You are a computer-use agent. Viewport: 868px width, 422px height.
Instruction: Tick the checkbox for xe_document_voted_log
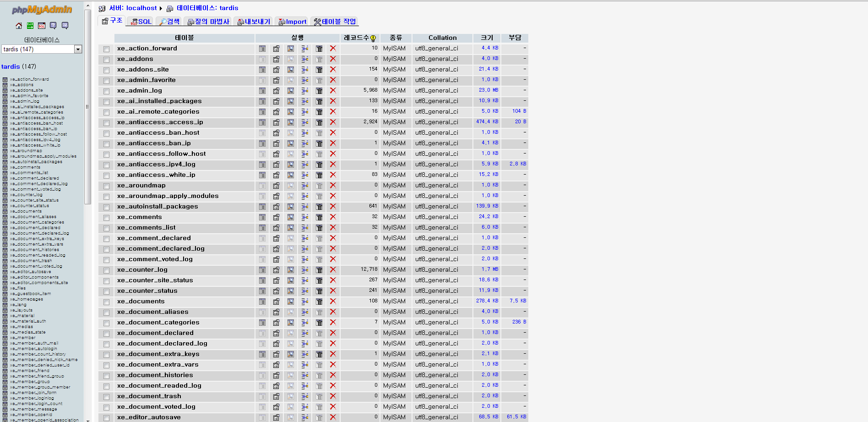[106, 407]
